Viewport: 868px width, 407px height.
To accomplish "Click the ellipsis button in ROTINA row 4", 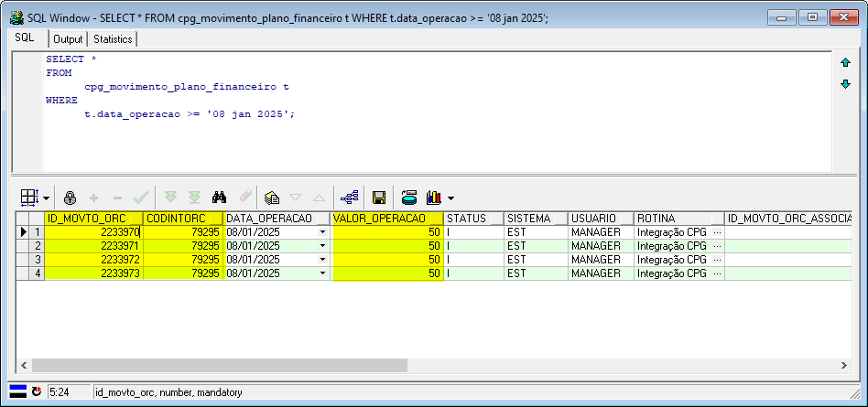I will coord(718,273).
